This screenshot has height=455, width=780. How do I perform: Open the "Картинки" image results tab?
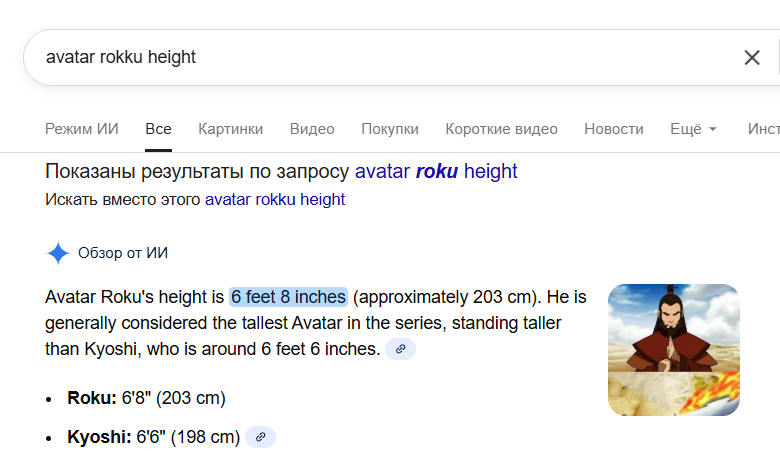click(230, 129)
